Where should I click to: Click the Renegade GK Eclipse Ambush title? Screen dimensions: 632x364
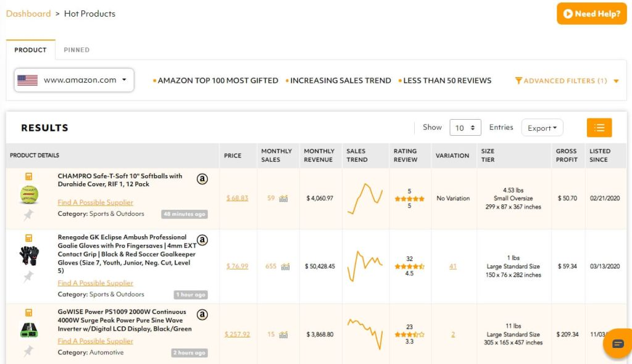pos(127,254)
